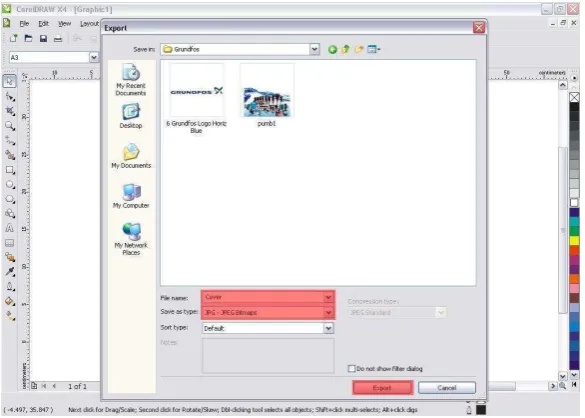Viewport: 585px width, 418px height.
Task: Open My Recent Documents place
Action: click(x=131, y=79)
